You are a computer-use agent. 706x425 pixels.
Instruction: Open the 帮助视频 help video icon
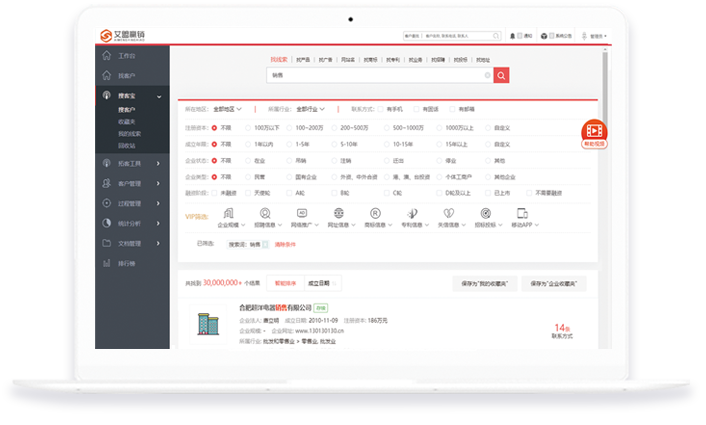[594, 131]
